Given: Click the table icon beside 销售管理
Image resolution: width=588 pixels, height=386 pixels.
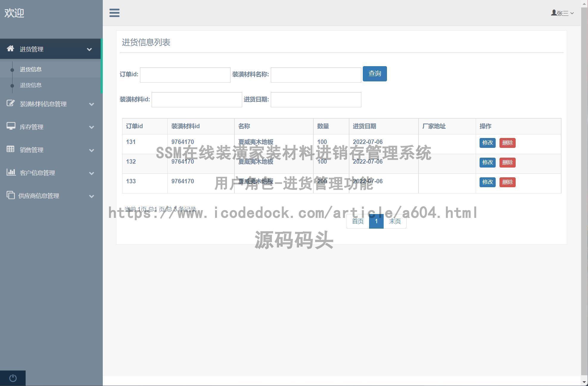Looking at the screenshot, I should [11, 149].
